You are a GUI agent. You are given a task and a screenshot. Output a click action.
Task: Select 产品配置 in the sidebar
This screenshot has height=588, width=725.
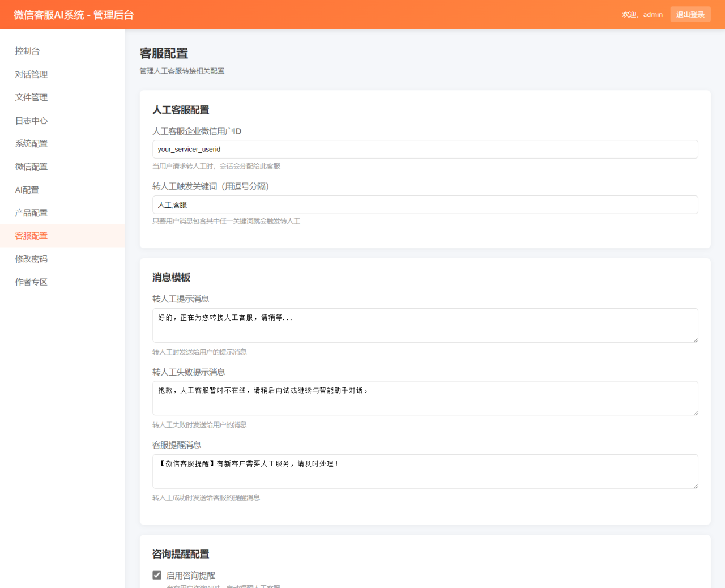point(31,212)
